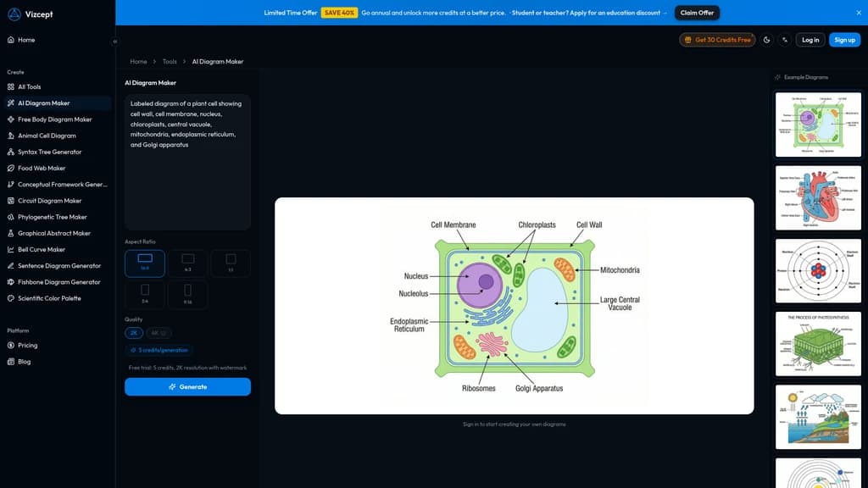Viewport: 868px width, 488px height.
Task: Select the 4:3 aspect ratio
Action: click(188, 263)
